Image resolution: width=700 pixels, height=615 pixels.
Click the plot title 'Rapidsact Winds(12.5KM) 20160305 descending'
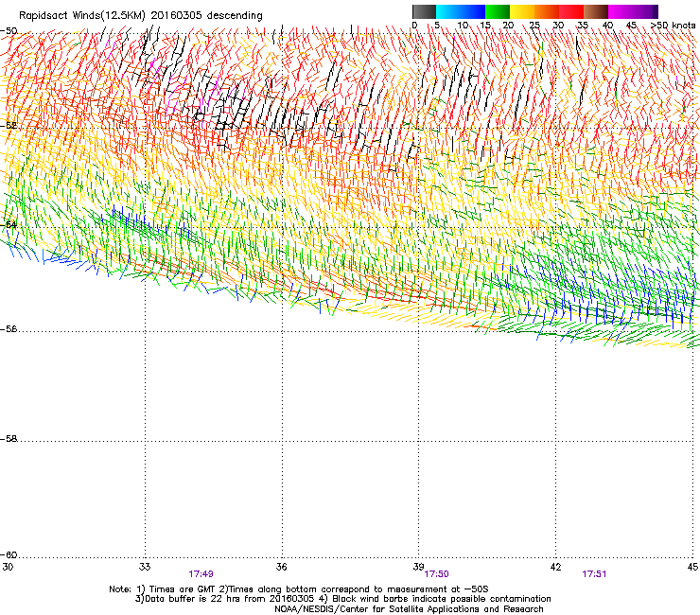point(141,16)
